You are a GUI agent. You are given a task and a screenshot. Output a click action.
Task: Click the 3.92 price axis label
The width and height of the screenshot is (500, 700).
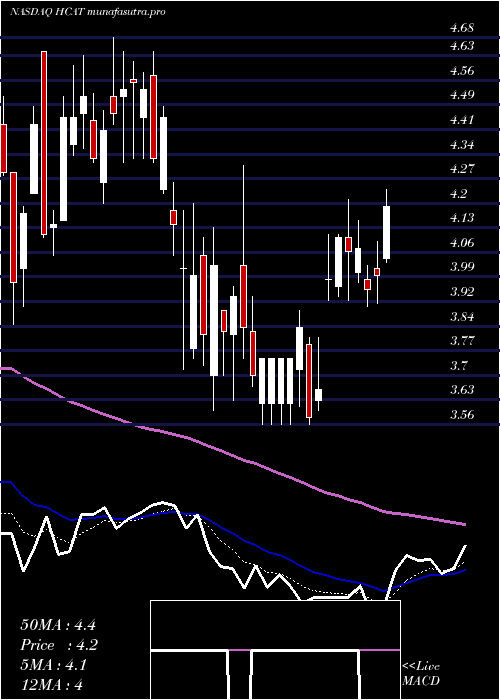pos(461,292)
